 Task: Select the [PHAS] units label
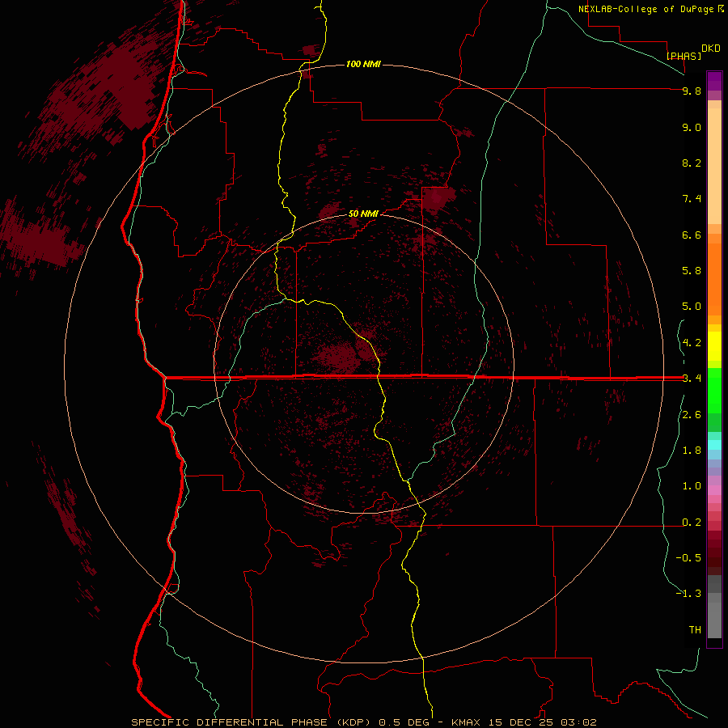point(684,56)
